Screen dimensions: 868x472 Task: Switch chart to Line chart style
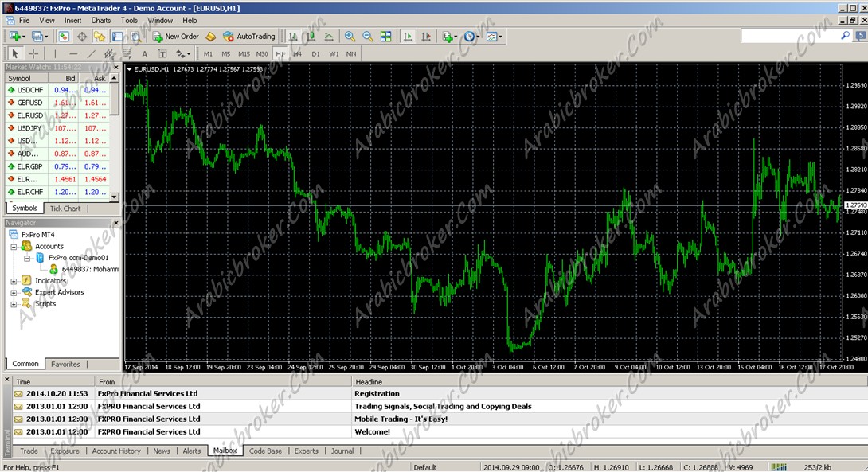[x=329, y=37]
